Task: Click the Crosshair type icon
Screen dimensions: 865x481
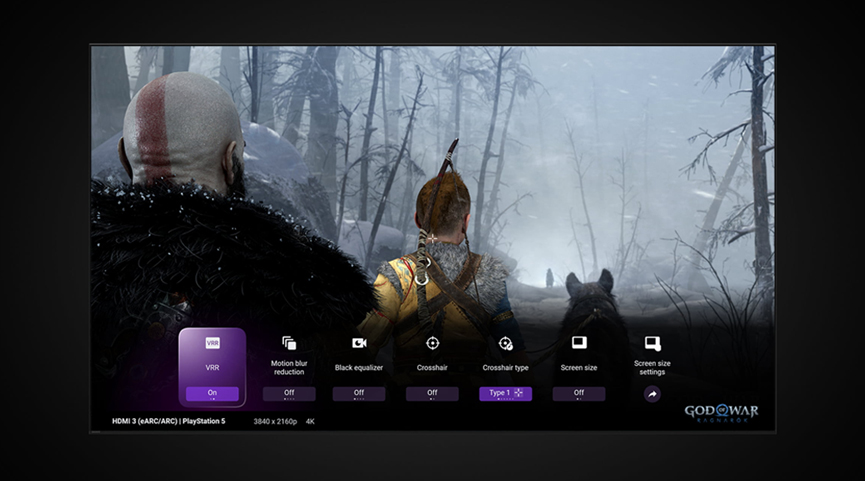Action: tap(505, 344)
